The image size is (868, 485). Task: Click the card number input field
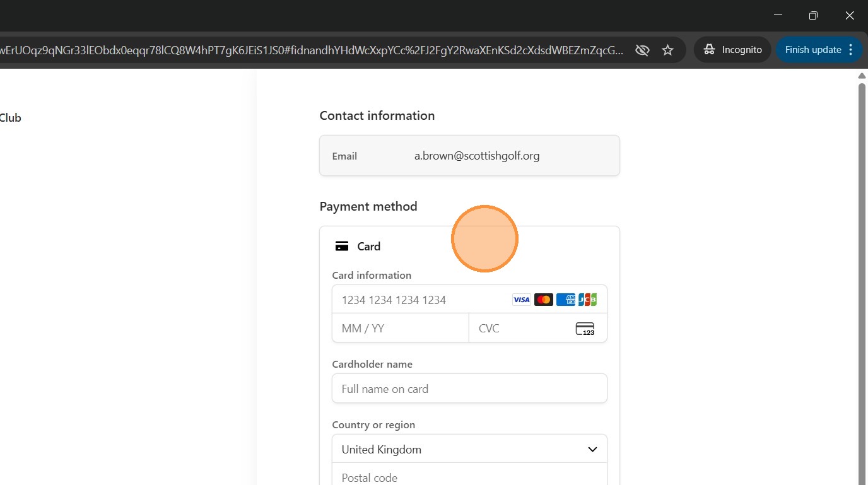tap(423, 300)
